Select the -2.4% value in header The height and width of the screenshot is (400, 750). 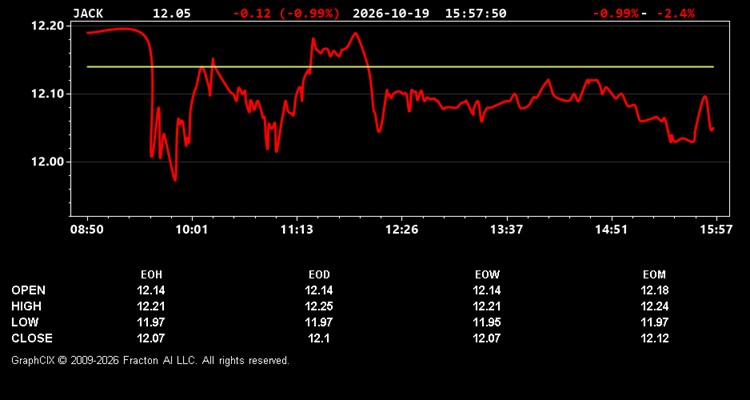676,13
